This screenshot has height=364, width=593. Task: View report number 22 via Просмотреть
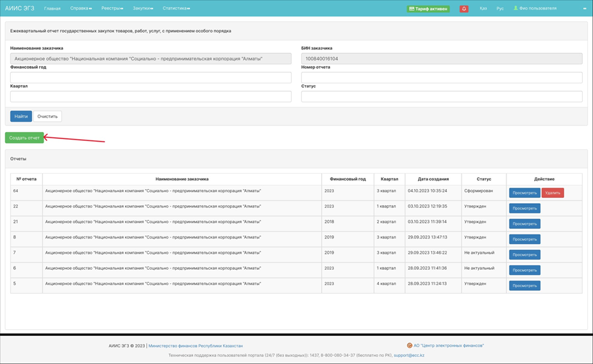(524, 208)
